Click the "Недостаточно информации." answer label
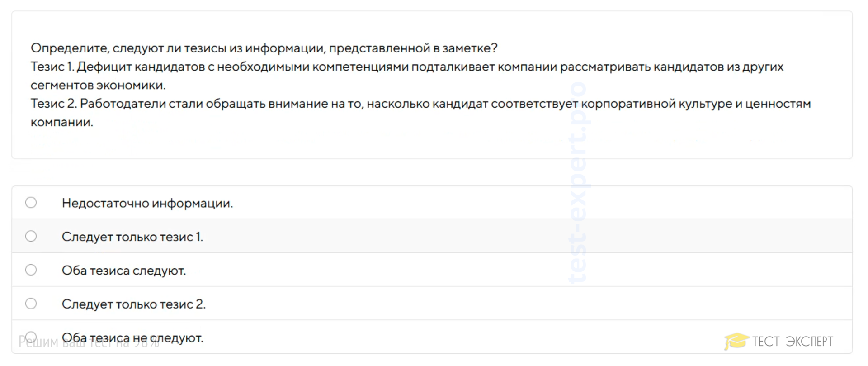This screenshot has height=366, width=868. click(x=147, y=204)
